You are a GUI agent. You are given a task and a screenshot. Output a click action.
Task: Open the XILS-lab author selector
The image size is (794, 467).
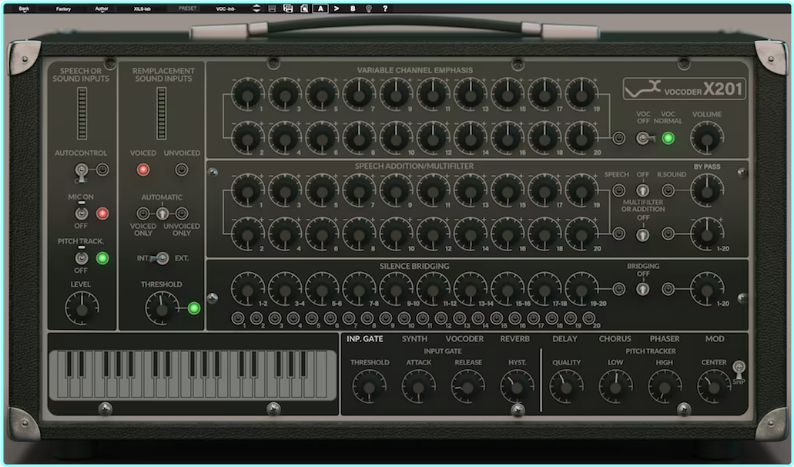[142, 9]
